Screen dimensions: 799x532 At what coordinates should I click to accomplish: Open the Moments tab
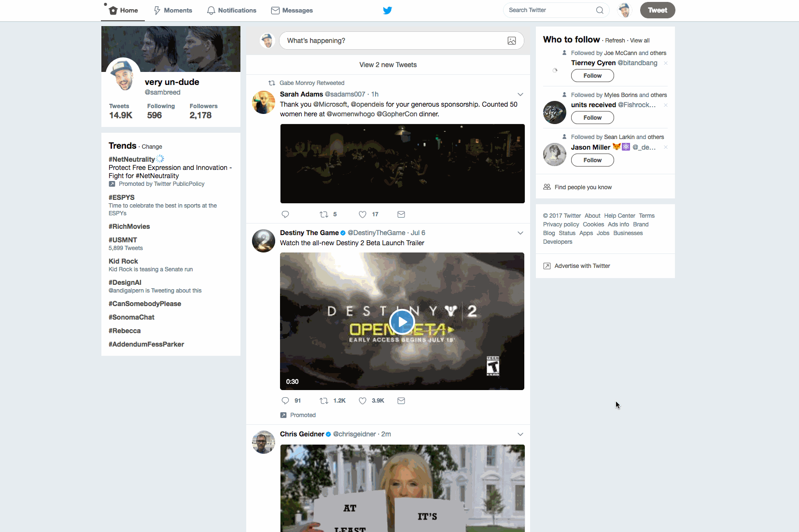click(173, 10)
